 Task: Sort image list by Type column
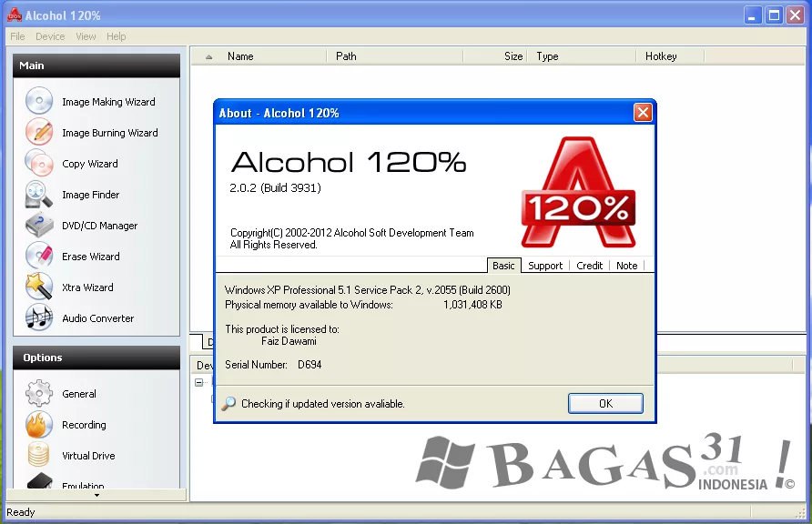coord(582,56)
